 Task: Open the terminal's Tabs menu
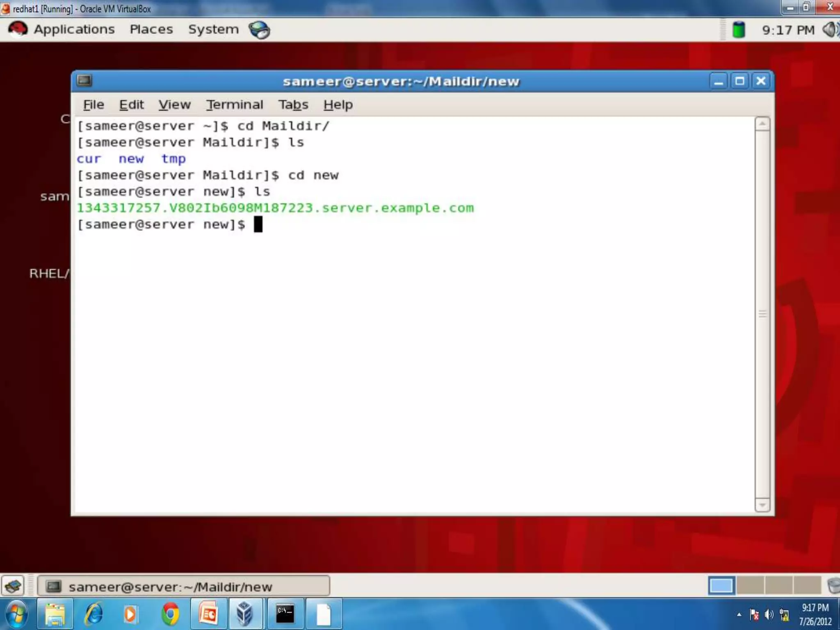tap(293, 105)
